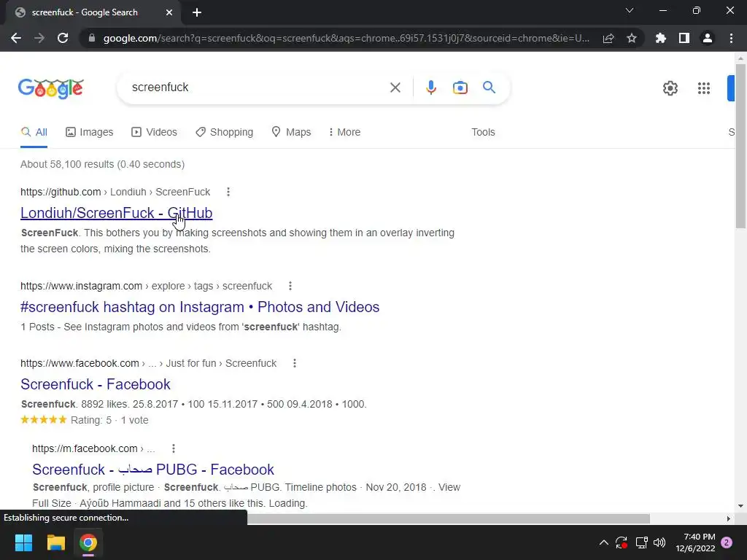Open Chrome three-dot menu
The height and width of the screenshot is (560, 747).
[731, 38]
